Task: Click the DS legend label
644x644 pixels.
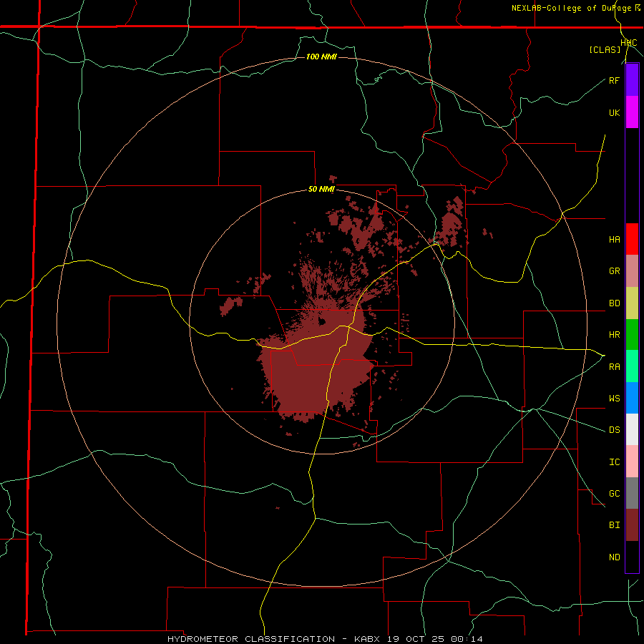Action: [614, 430]
